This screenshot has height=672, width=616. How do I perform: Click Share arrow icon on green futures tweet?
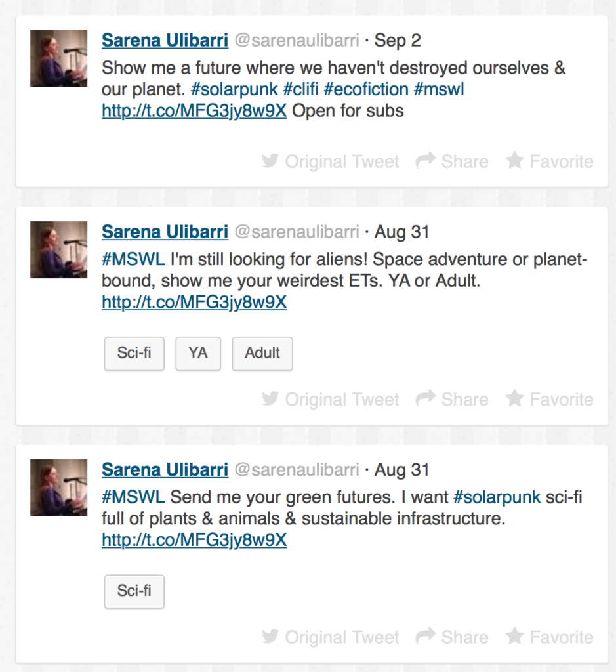click(426, 637)
